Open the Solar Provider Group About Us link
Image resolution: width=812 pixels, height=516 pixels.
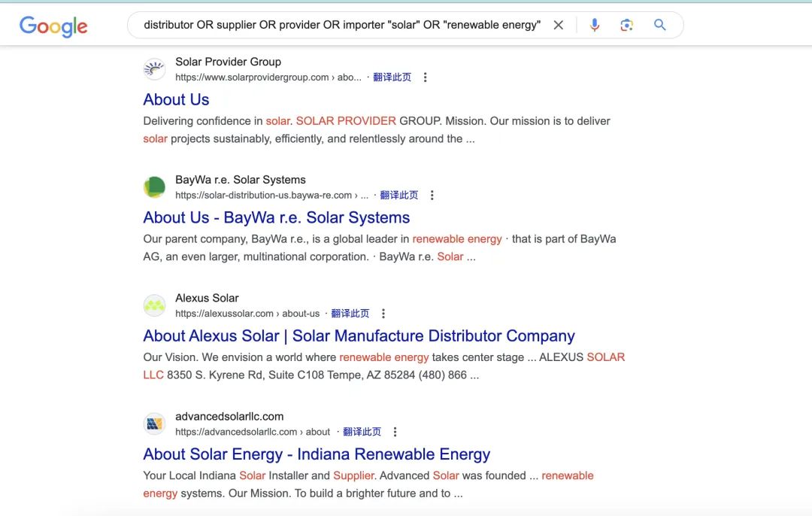(176, 100)
